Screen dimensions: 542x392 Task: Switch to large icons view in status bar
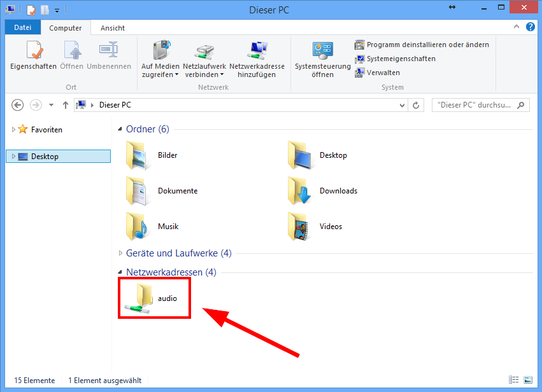527,381
